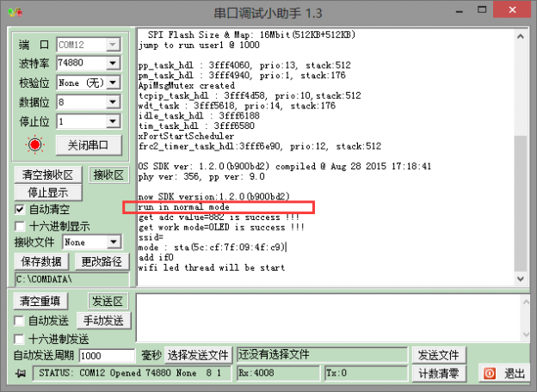Click the 保存数据 save data button
Viewport: 537px width, 392px height.
pos(41,261)
